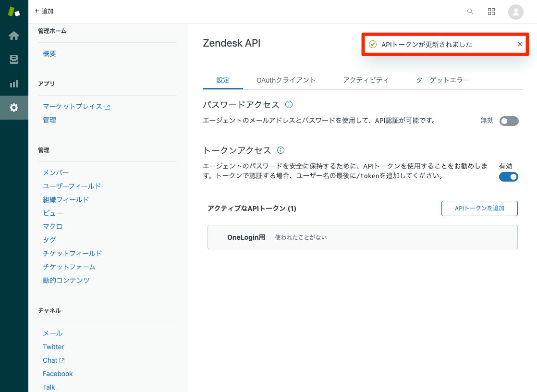Viewport: 537px width, 392px height.
Task: Open the Facebook channel link
Action: (x=58, y=374)
